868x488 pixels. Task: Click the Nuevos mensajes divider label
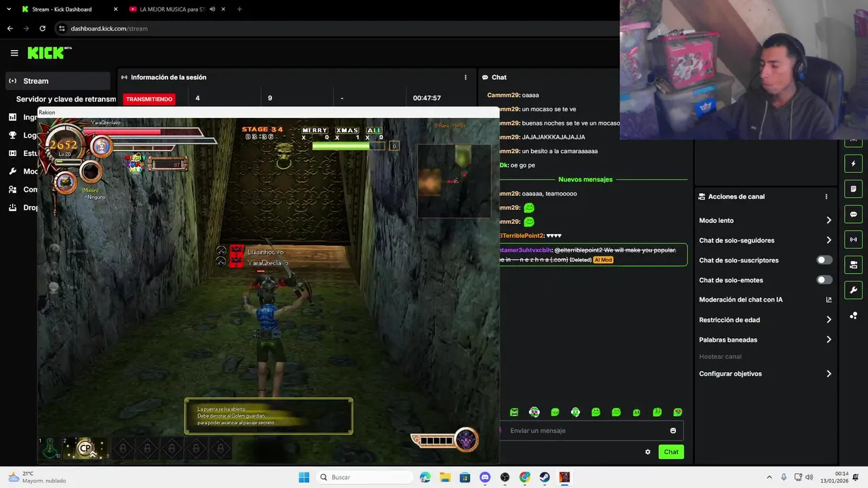point(585,180)
